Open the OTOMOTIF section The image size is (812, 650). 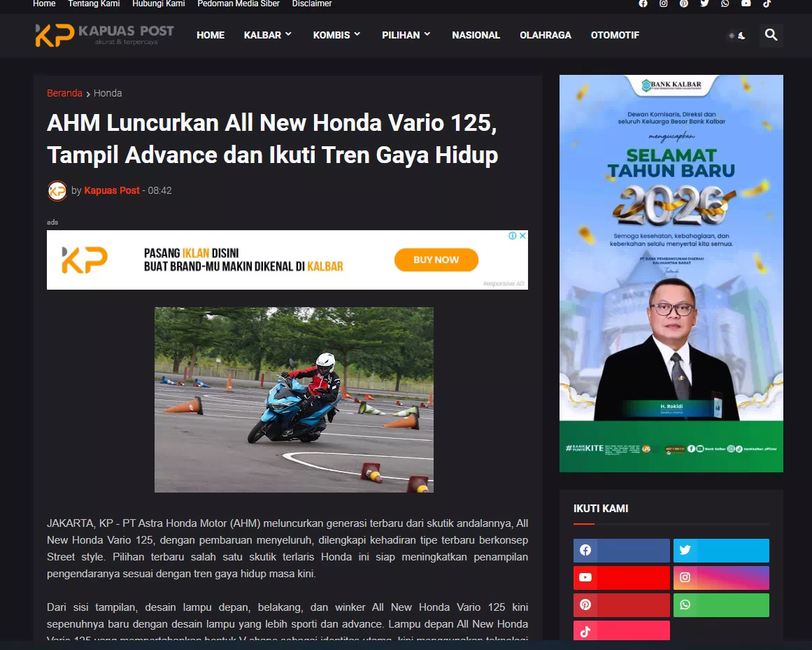coord(615,35)
